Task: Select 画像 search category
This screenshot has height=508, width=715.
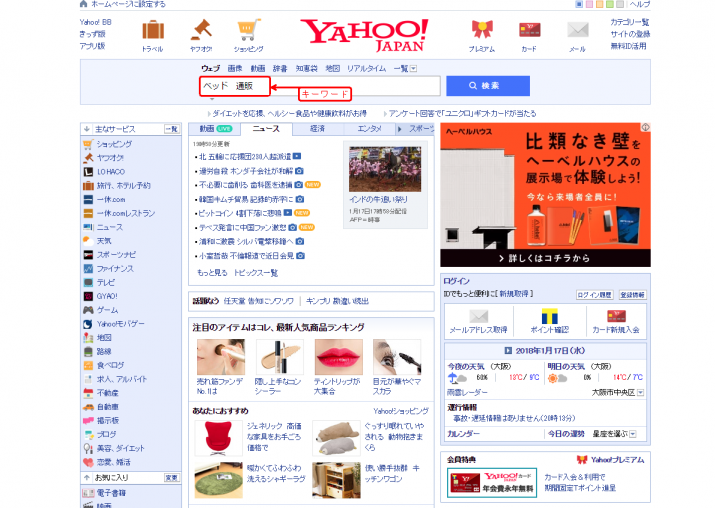Action: (235, 68)
